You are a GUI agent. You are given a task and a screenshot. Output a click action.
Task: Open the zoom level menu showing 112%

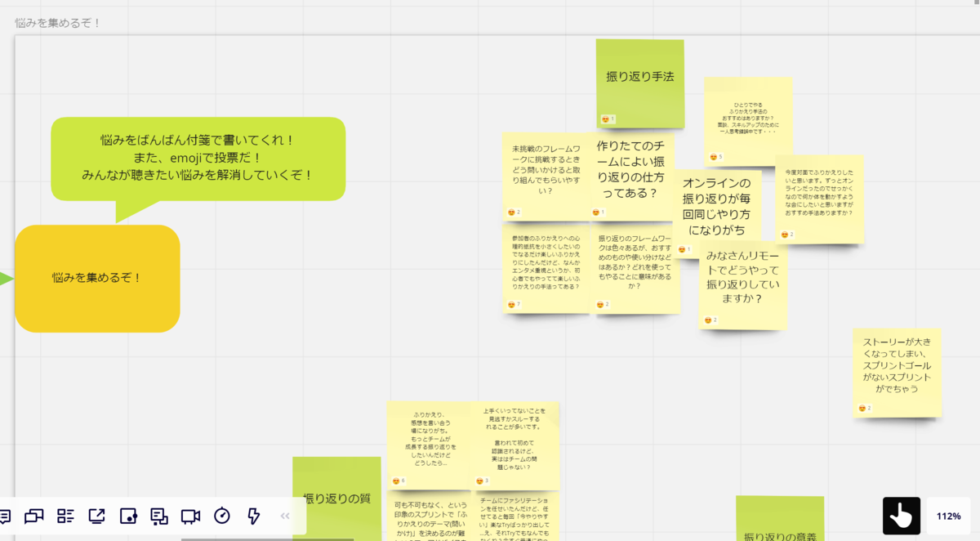(x=948, y=516)
